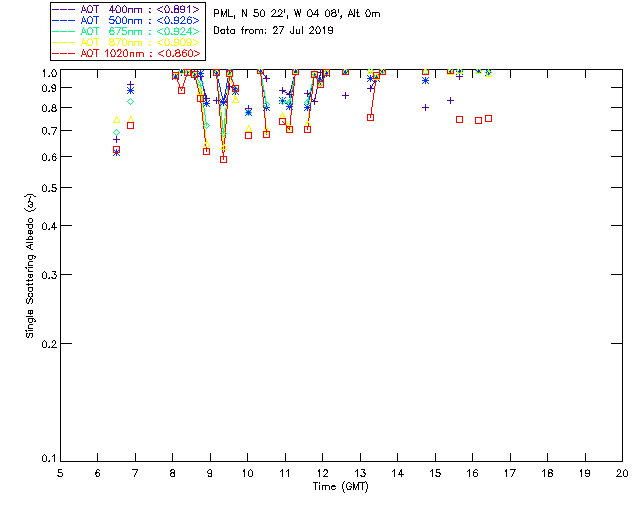640x512 pixels.
Task: Click the lowest red square marker near 9.4
Action: tap(223, 159)
